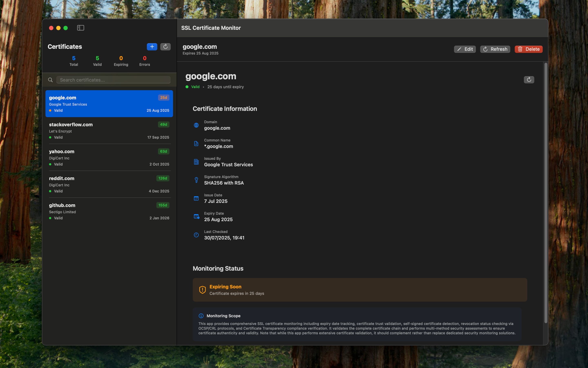This screenshot has width=588, height=368.
Task: Click the document icon beside Common Name
Action: (x=196, y=143)
